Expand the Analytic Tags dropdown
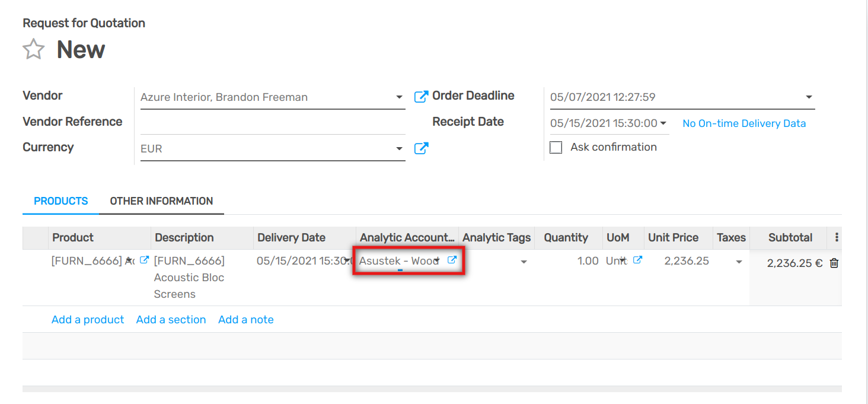 (x=524, y=262)
